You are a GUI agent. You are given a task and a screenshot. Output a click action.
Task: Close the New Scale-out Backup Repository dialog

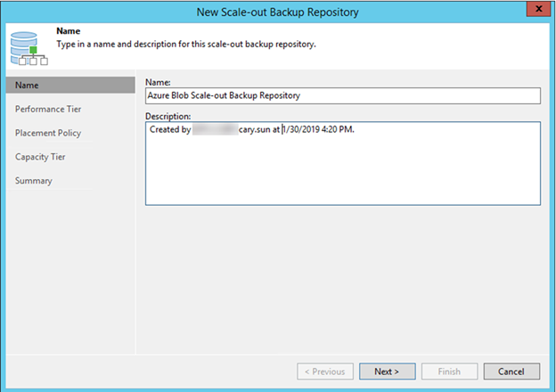click(x=538, y=9)
